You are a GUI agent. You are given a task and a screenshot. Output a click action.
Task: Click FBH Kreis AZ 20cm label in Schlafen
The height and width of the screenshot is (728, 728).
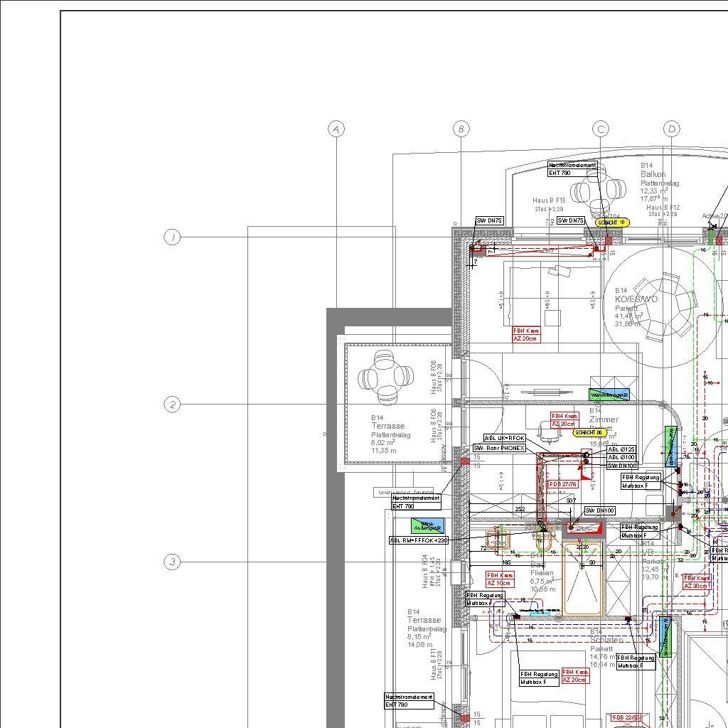point(576,675)
